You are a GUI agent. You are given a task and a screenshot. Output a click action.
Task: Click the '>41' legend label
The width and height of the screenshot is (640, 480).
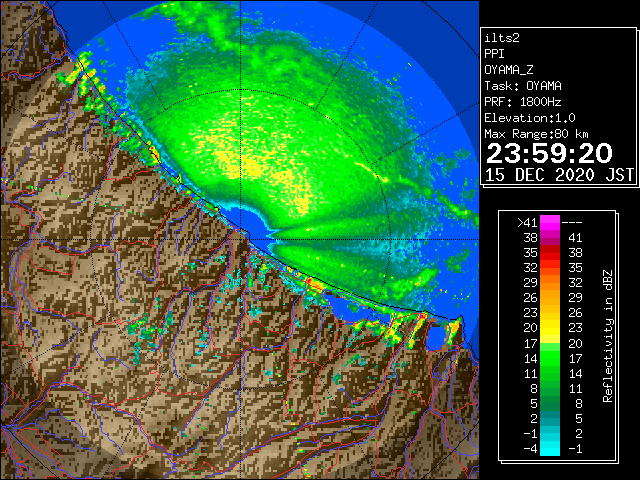[527, 223]
